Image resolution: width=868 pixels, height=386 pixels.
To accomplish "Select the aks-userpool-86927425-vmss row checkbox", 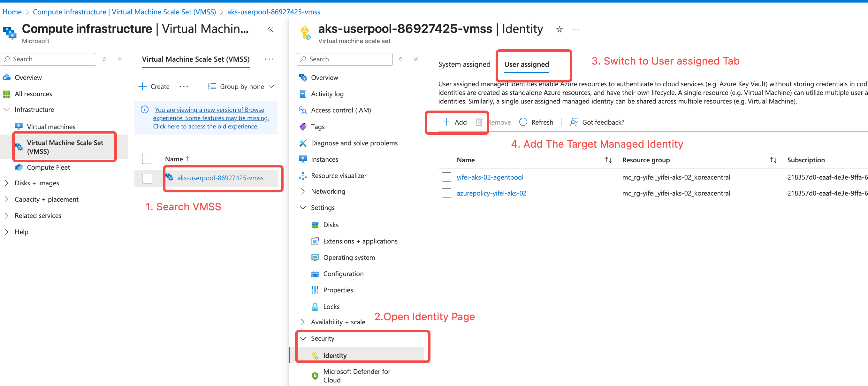I will [147, 178].
